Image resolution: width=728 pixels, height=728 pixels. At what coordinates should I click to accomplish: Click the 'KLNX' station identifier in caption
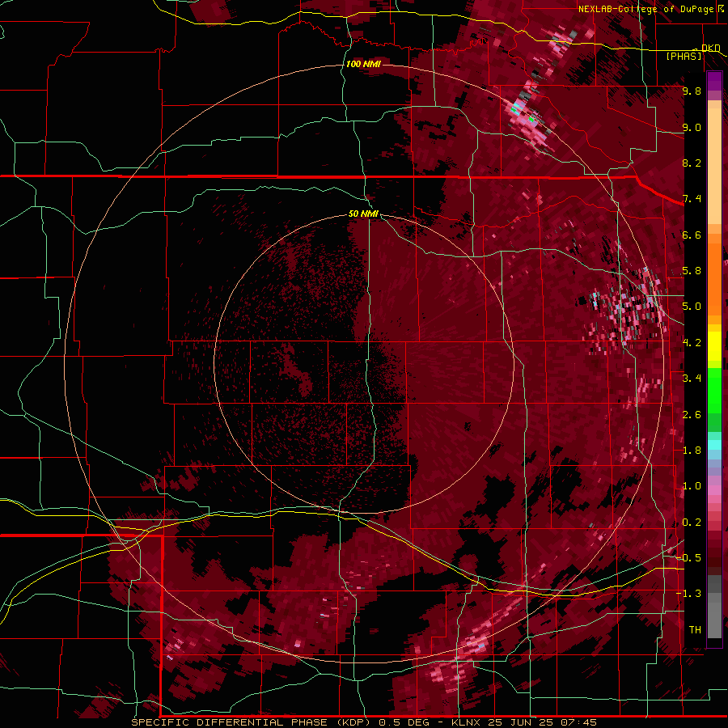467,722
